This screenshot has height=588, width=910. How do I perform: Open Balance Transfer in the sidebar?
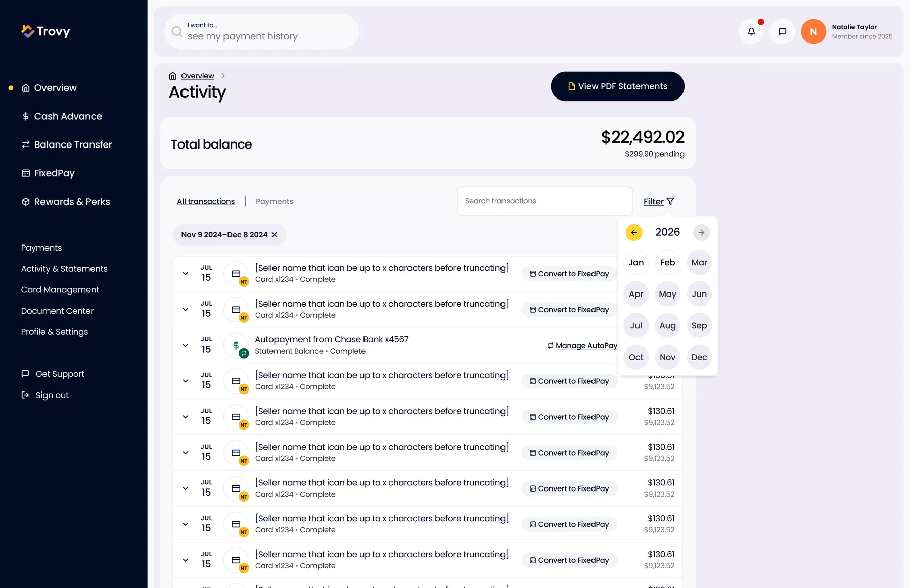[67, 144]
